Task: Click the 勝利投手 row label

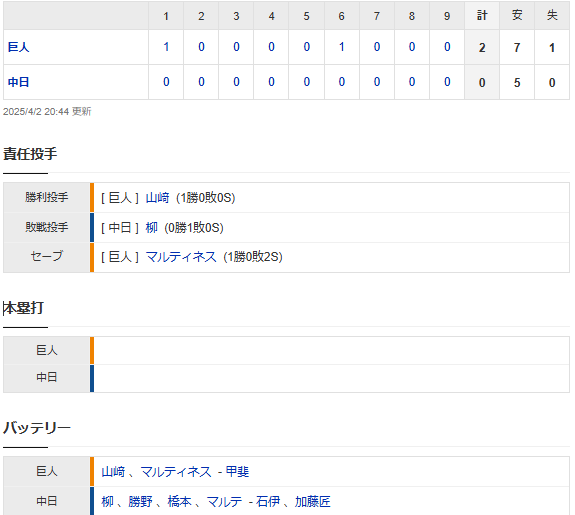Action: coord(47,197)
